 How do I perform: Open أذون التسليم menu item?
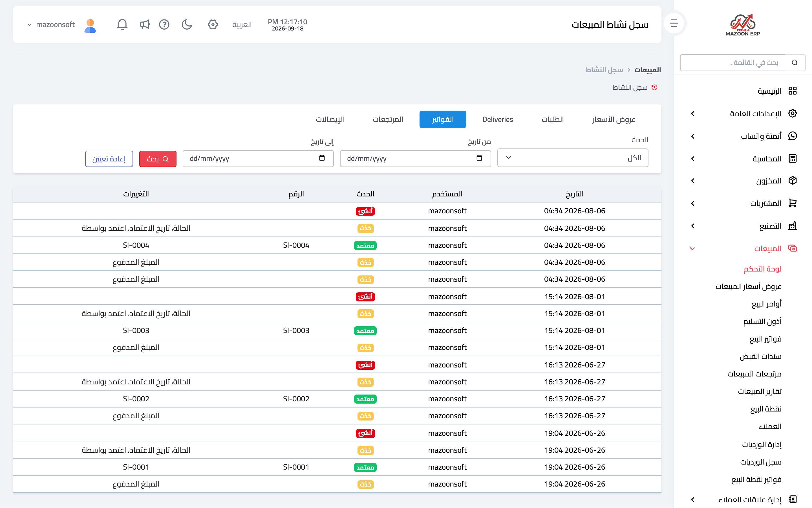[x=762, y=321]
